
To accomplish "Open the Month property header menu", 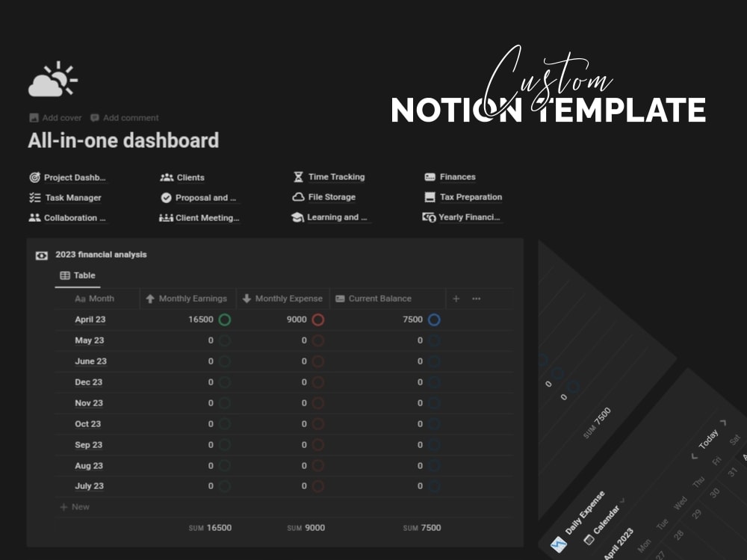I will point(96,298).
